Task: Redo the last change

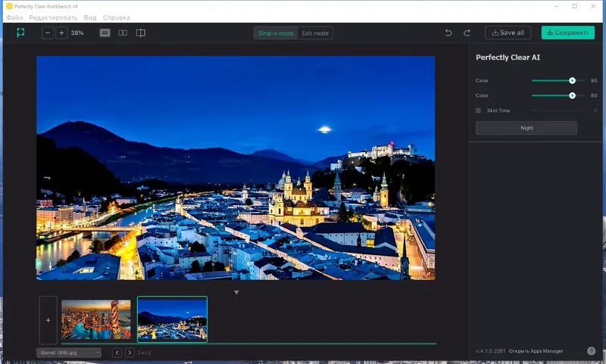Action: (x=467, y=33)
